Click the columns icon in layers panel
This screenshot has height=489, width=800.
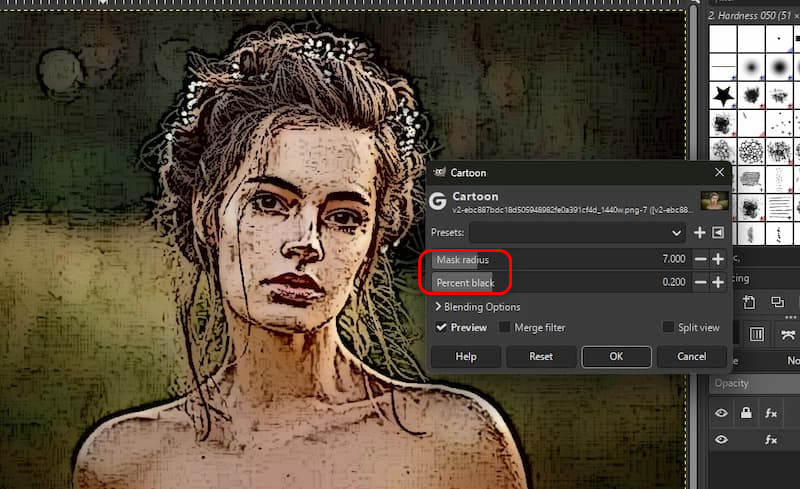click(x=757, y=334)
